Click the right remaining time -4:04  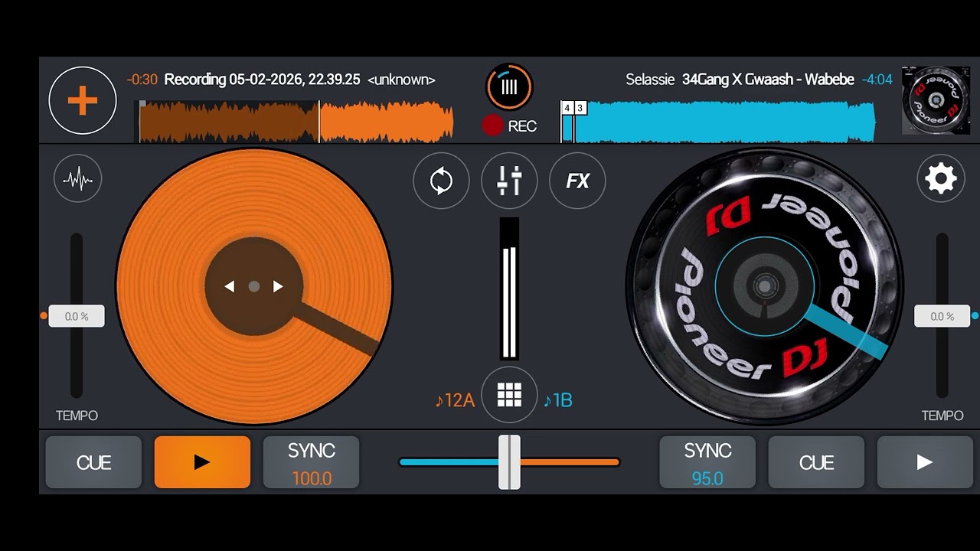(x=877, y=80)
